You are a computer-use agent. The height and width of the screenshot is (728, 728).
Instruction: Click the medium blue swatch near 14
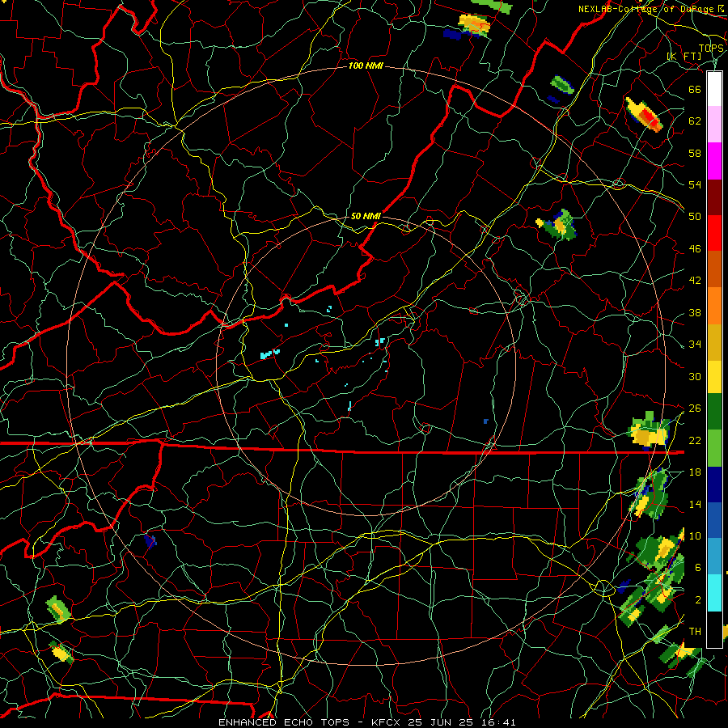tap(714, 520)
